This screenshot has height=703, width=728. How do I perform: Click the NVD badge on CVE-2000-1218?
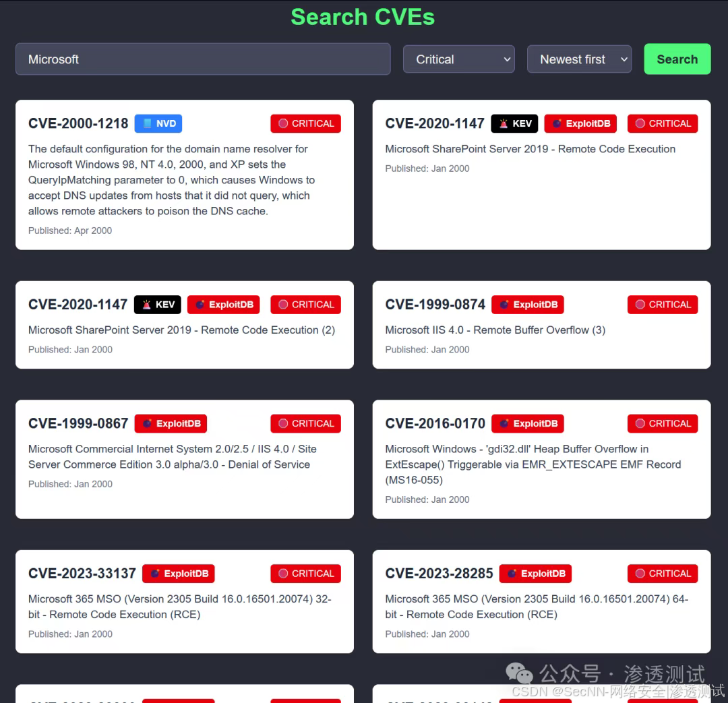coord(158,123)
